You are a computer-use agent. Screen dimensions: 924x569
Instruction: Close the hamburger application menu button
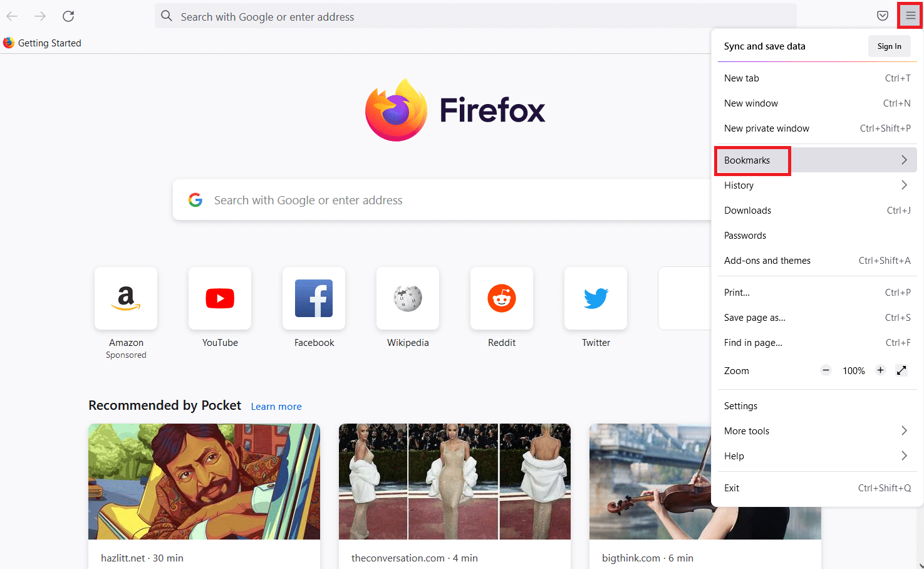click(x=910, y=16)
